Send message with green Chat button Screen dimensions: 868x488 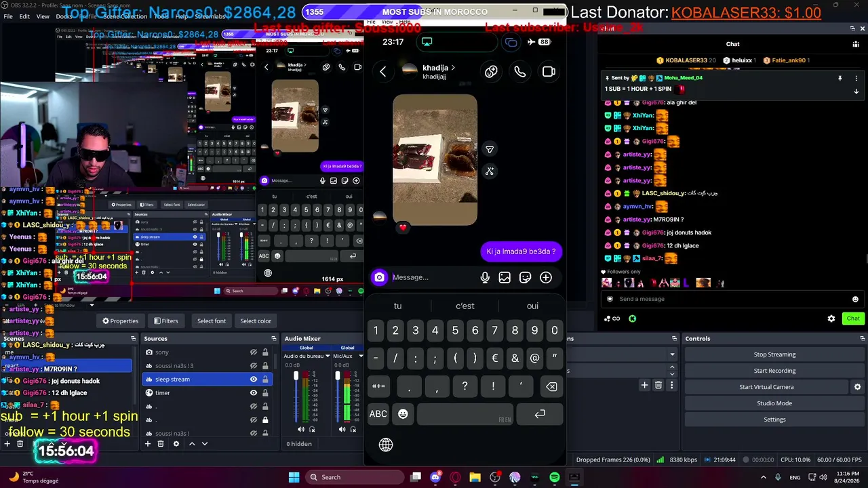pyautogui.click(x=853, y=319)
